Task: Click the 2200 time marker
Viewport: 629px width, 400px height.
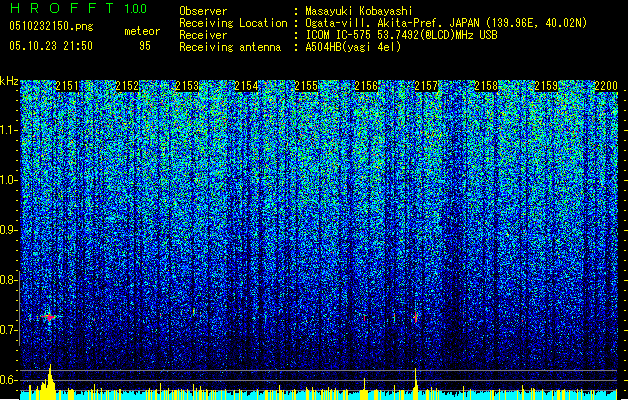Action: click(x=606, y=86)
